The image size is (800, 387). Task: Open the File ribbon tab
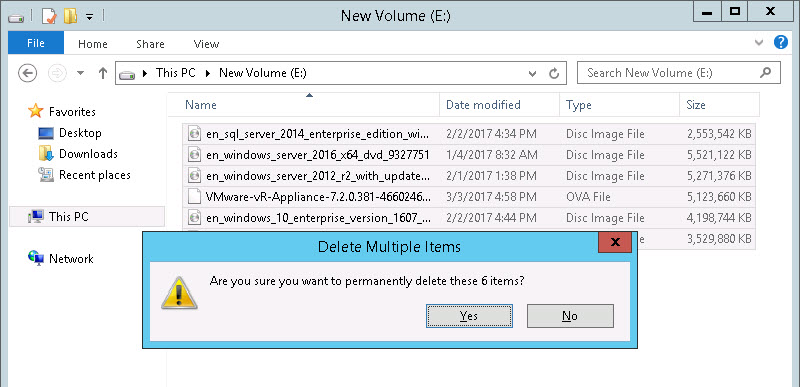[x=36, y=43]
